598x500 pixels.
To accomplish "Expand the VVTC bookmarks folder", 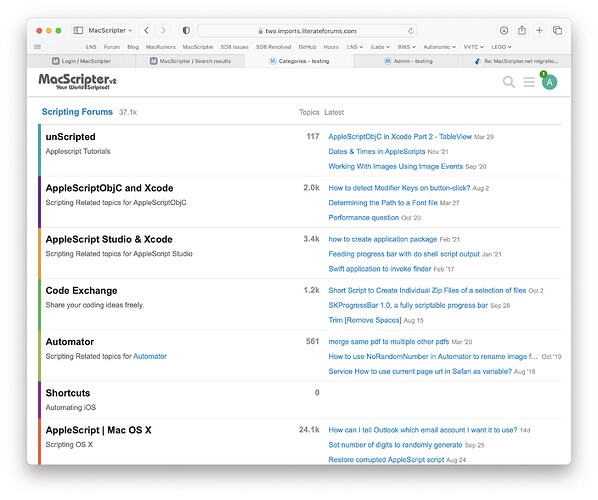I will pos(474,47).
